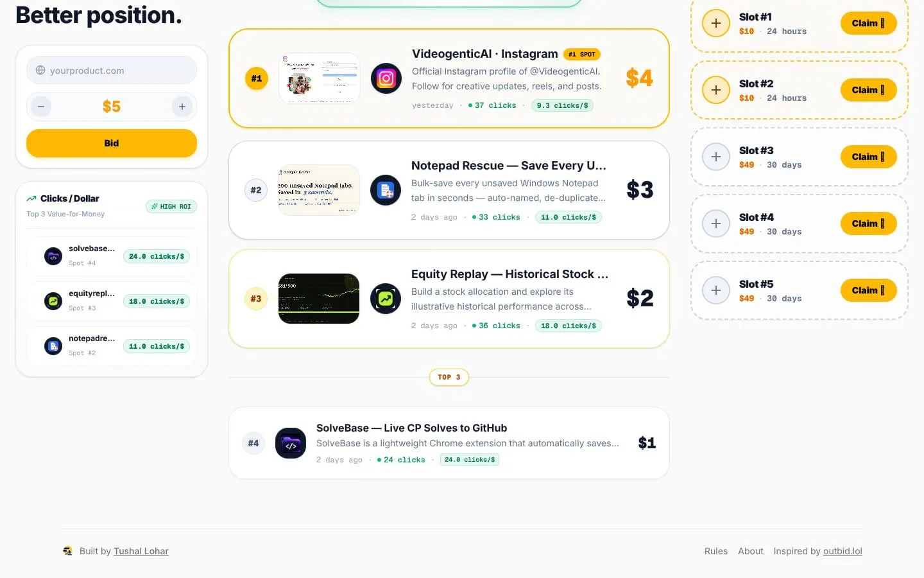924x578 pixels.
Task: Click the minus stepper to decrease the bid
Action: point(41,107)
